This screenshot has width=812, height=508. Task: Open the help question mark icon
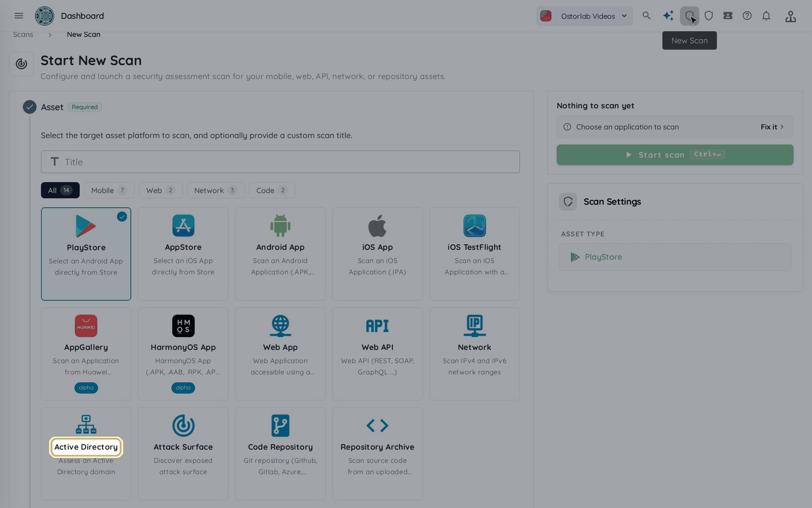(x=747, y=16)
